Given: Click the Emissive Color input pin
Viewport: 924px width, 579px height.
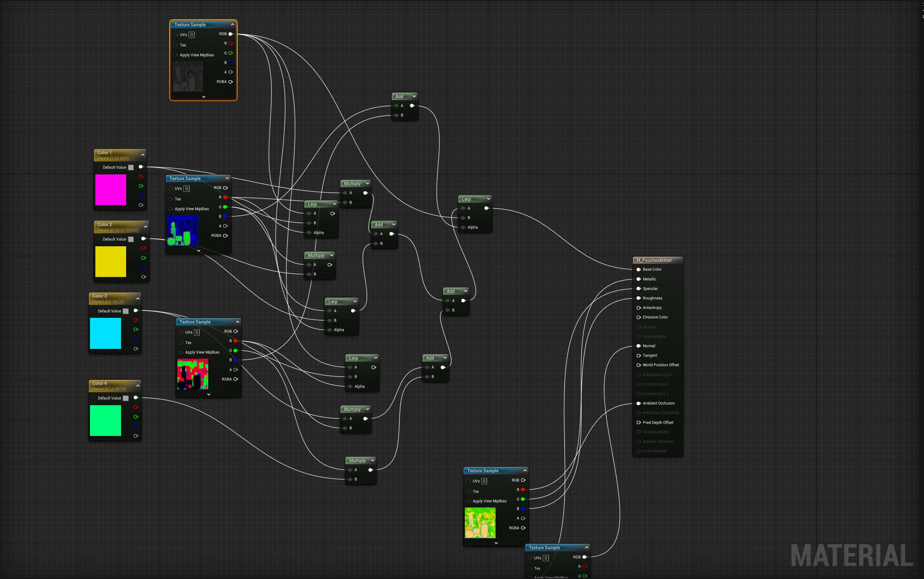Looking at the screenshot, I should point(638,317).
